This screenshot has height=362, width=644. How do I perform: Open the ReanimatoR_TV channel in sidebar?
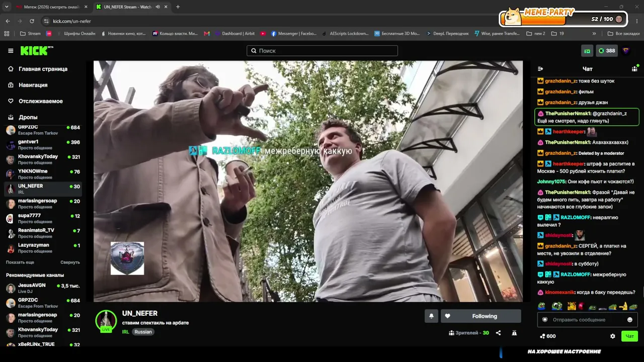[x=43, y=233]
